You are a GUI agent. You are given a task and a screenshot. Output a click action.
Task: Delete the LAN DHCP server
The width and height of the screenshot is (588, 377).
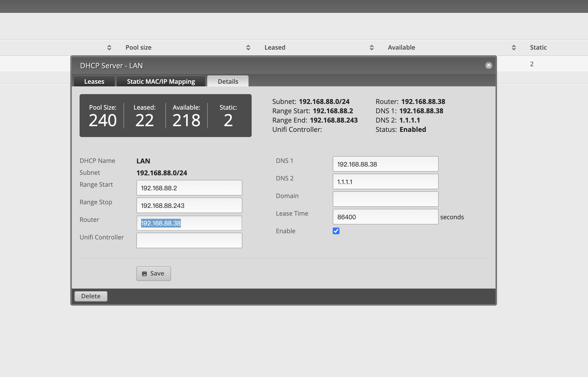[91, 296]
